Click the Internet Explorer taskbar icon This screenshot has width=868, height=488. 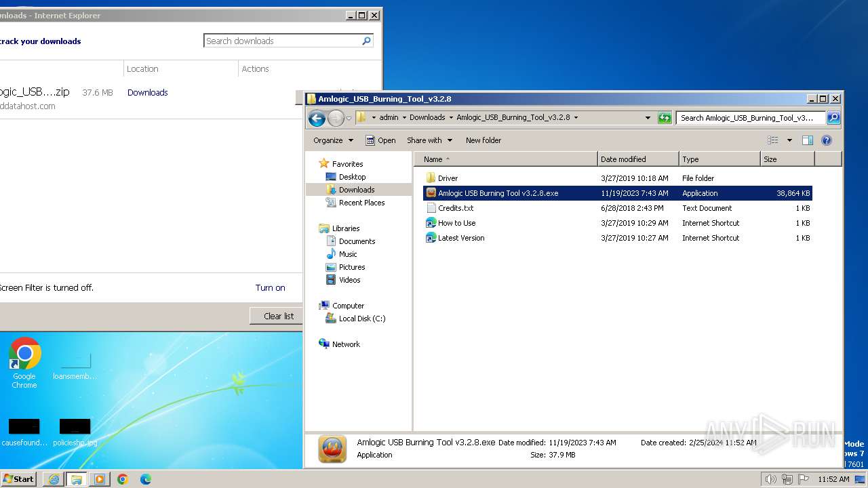[54, 479]
